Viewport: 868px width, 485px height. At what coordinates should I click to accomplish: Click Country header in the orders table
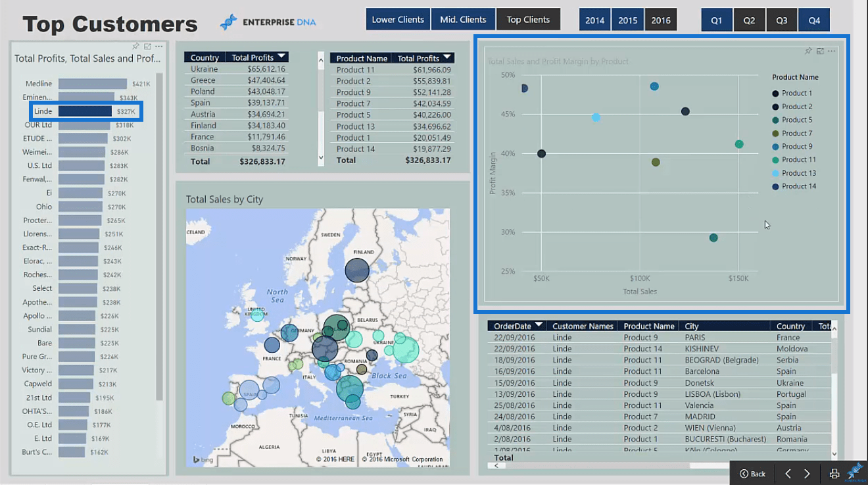(x=790, y=326)
